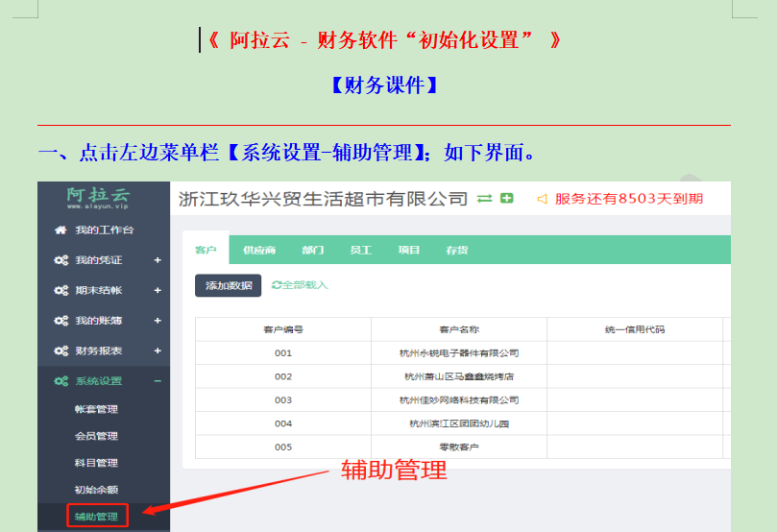Click the 统一信用代码 column header
The height and width of the screenshot is (532, 777).
click(635, 329)
